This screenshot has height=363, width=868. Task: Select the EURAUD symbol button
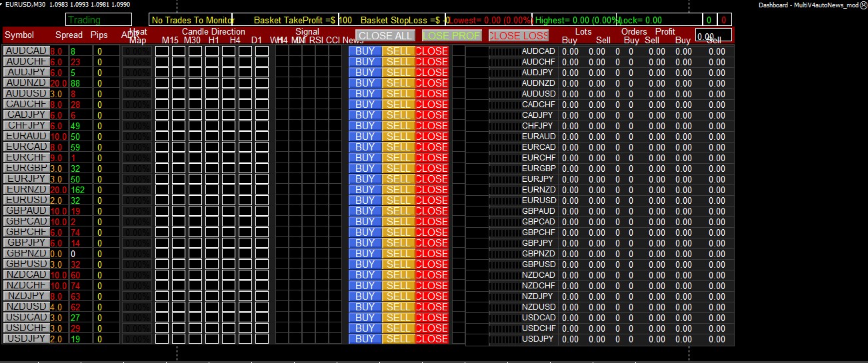26,136
